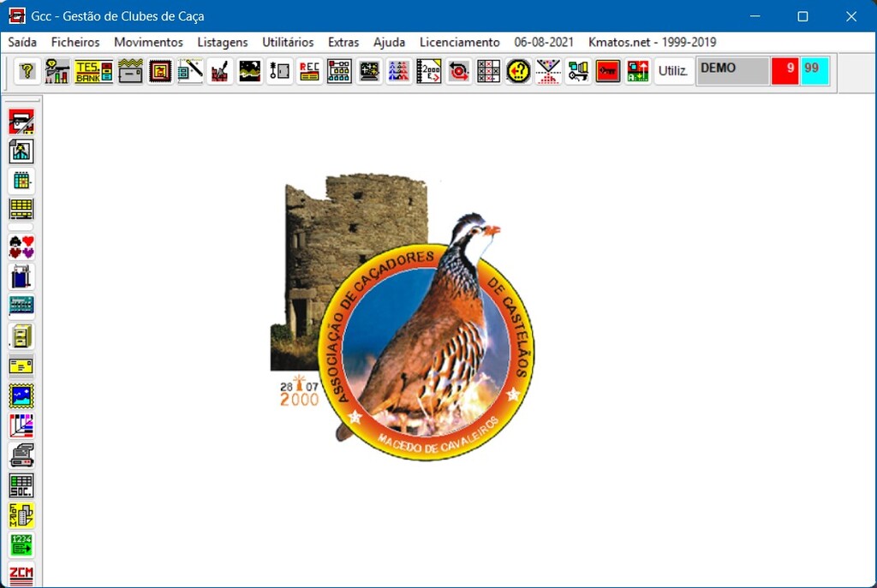Open the card suits icon in sidebar
This screenshot has height=588, width=877.
tap(21, 247)
